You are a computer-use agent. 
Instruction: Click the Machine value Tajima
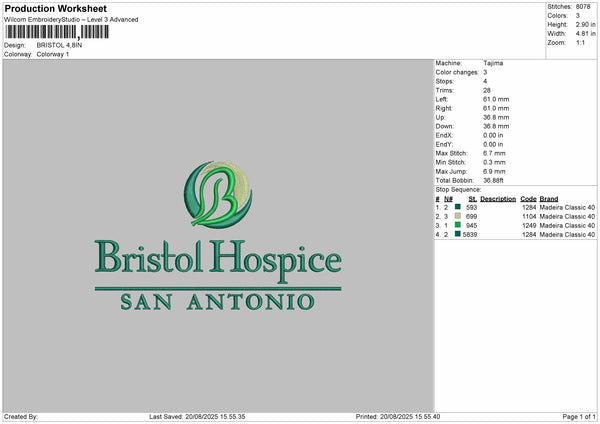[493, 63]
